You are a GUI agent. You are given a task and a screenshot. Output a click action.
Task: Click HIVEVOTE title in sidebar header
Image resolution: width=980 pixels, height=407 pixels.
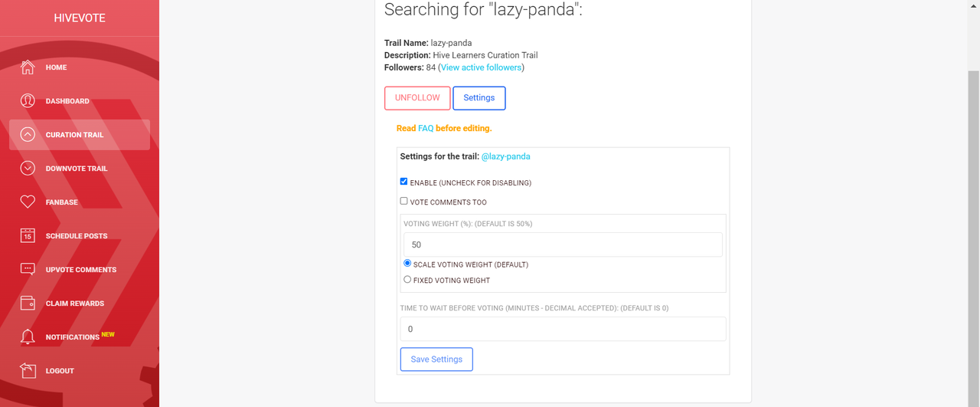80,18
